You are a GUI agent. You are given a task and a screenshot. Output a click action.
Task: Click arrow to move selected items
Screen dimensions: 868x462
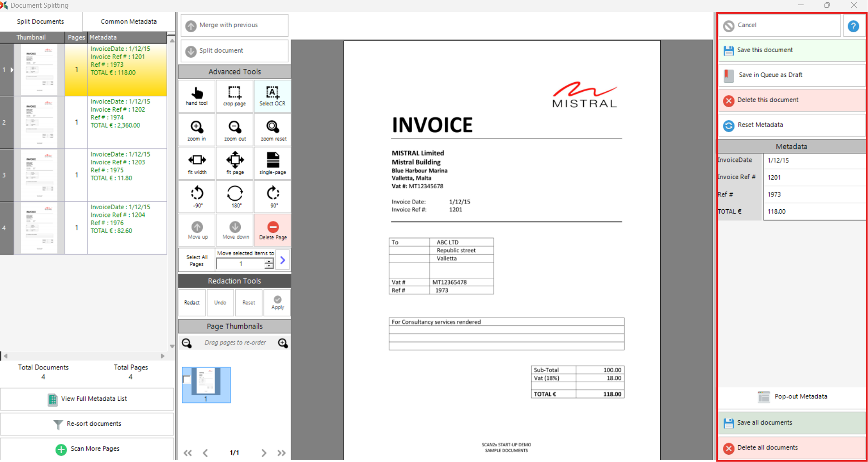tap(283, 260)
